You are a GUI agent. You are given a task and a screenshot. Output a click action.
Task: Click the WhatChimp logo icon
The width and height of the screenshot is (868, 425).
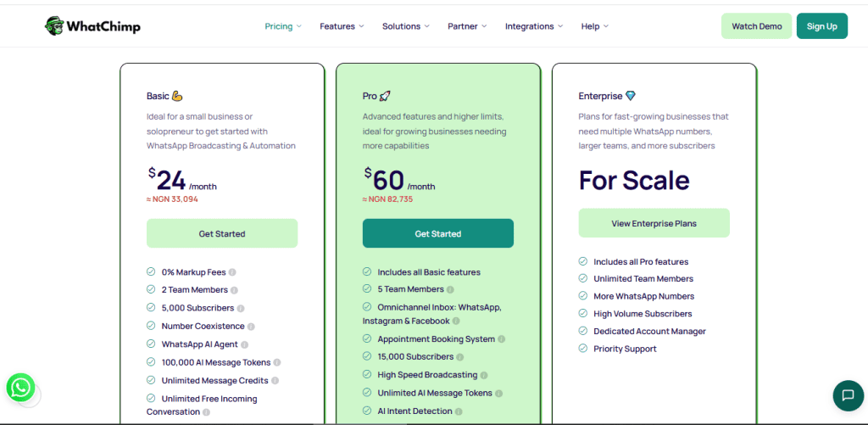[x=54, y=26]
